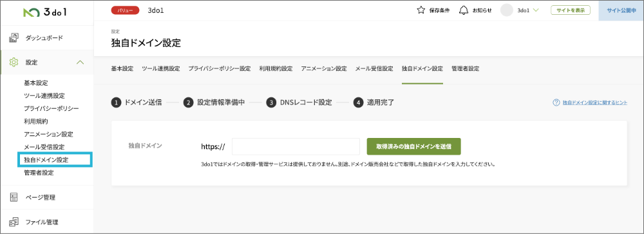Click the page management icon
This screenshot has height=234, width=644.
[14, 197]
